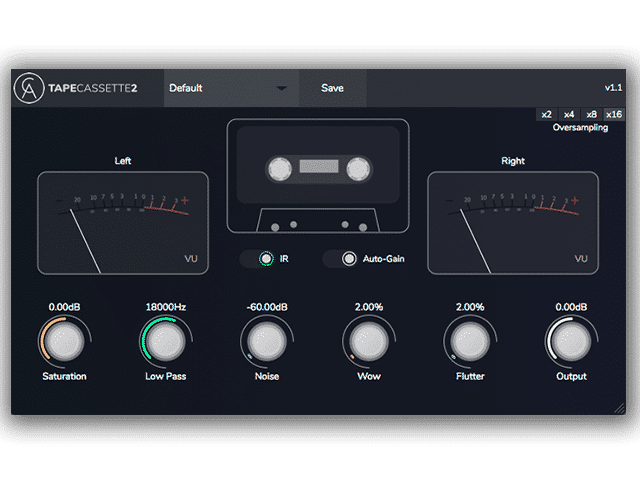Click the Noise knob

point(267,341)
